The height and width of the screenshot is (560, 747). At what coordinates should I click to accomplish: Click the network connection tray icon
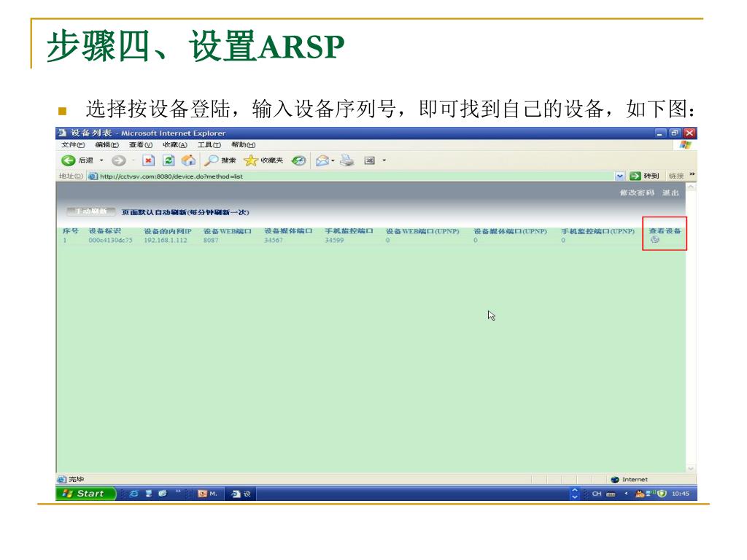coord(650,494)
